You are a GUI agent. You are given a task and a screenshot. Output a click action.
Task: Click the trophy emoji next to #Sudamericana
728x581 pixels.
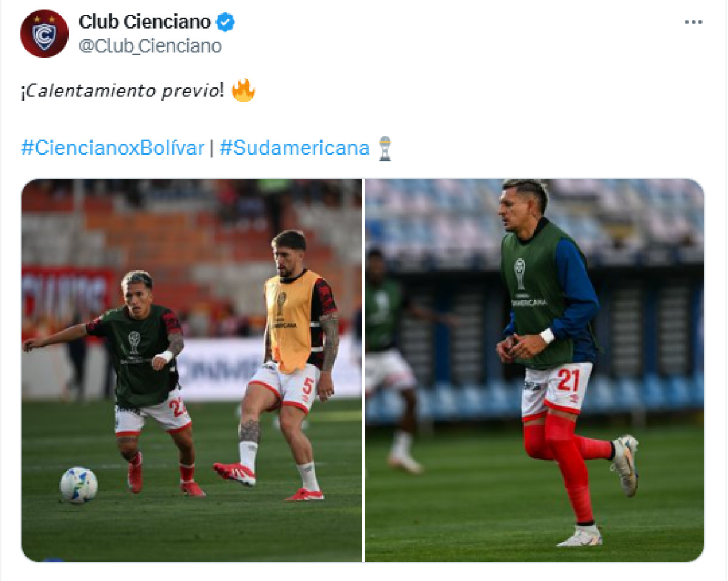tap(385, 148)
